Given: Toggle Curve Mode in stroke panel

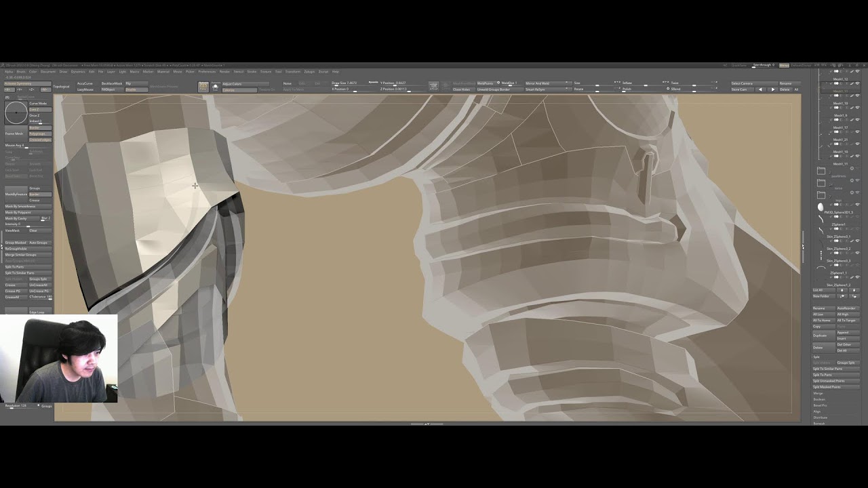Looking at the screenshot, I should (38, 104).
